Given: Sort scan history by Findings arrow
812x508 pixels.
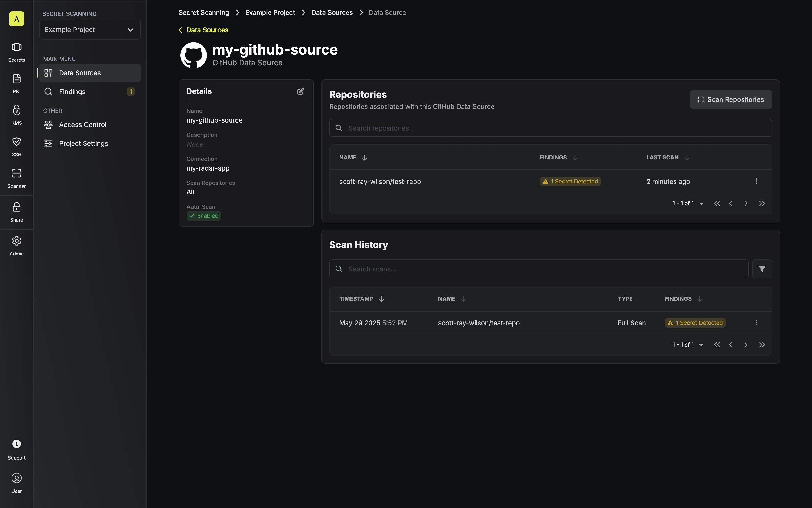Looking at the screenshot, I should coord(700,299).
